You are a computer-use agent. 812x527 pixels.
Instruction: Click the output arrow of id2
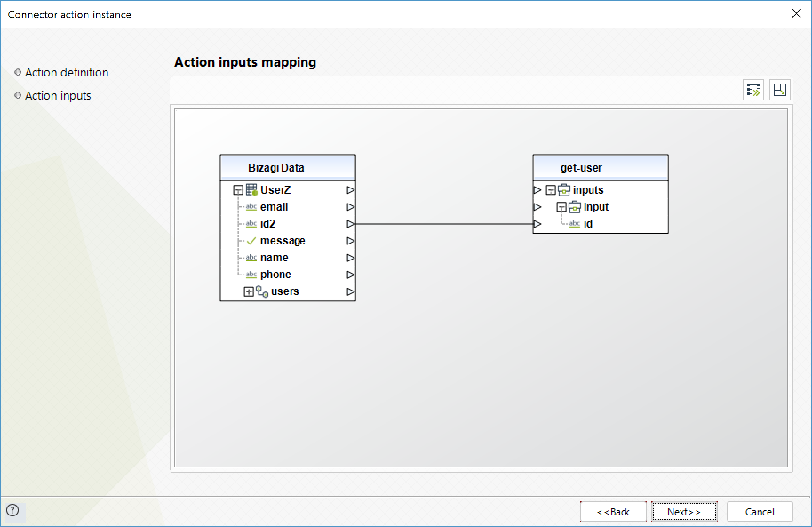pyautogui.click(x=350, y=224)
